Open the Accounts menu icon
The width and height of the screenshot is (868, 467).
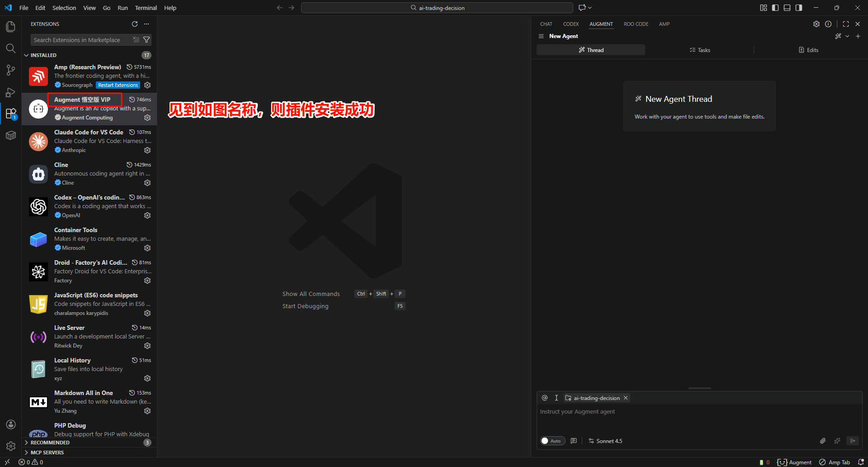[11, 424]
